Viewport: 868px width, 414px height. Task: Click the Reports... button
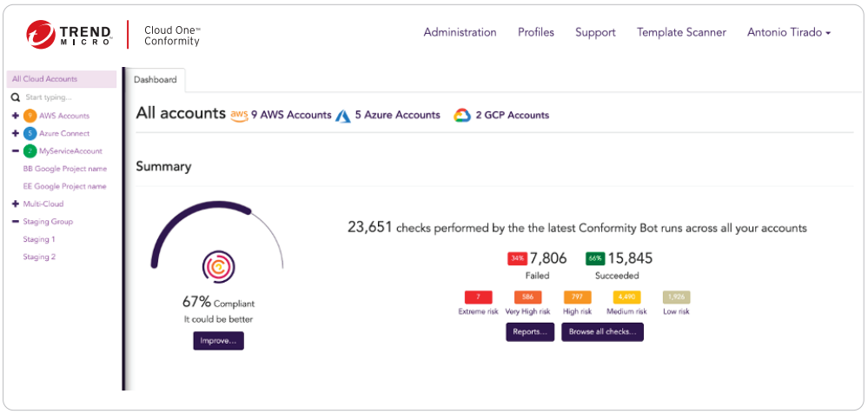click(530, 332)
